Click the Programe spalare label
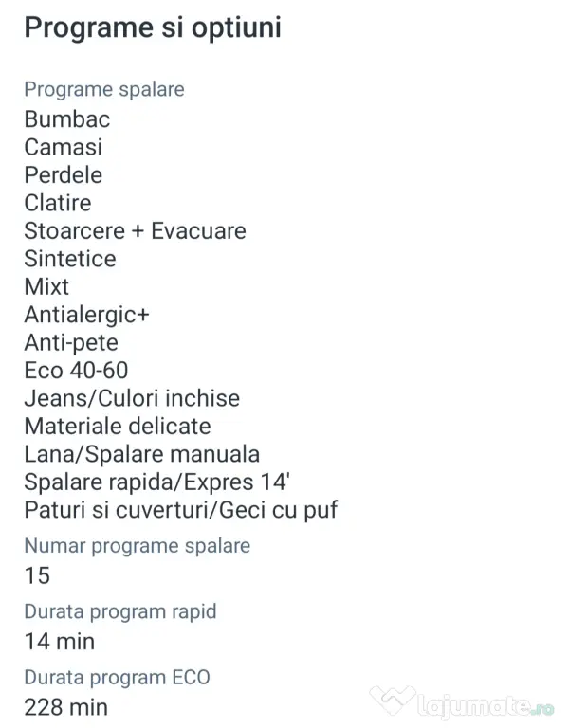Viewport: 569px width, 728px height. (104, 90)
